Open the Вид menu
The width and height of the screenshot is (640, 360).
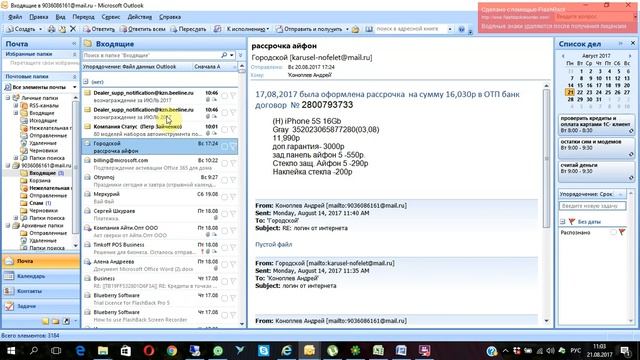(x=60, y=17)
